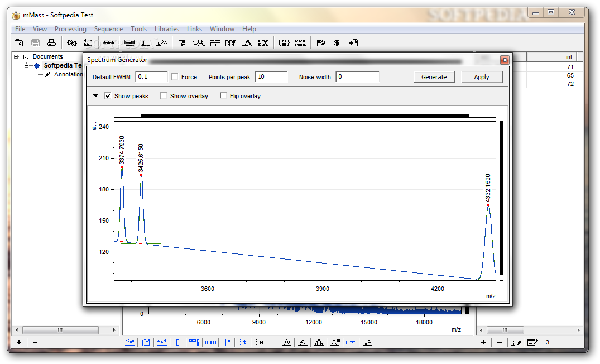600x364 pixels.
Task: Click the peak list panel horizontal scrollbar
Action: pyautogui.click(x=530, y=330)
